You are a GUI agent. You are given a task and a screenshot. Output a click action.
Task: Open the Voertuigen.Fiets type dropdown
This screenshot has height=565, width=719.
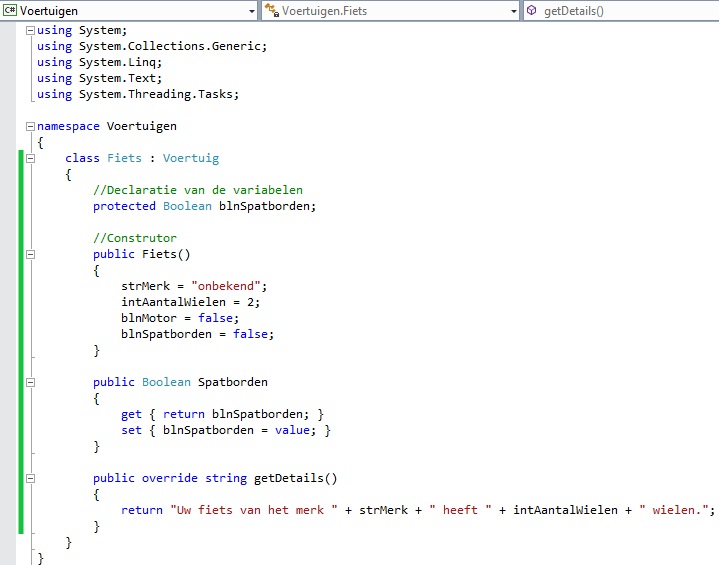(x=514, y=11)
